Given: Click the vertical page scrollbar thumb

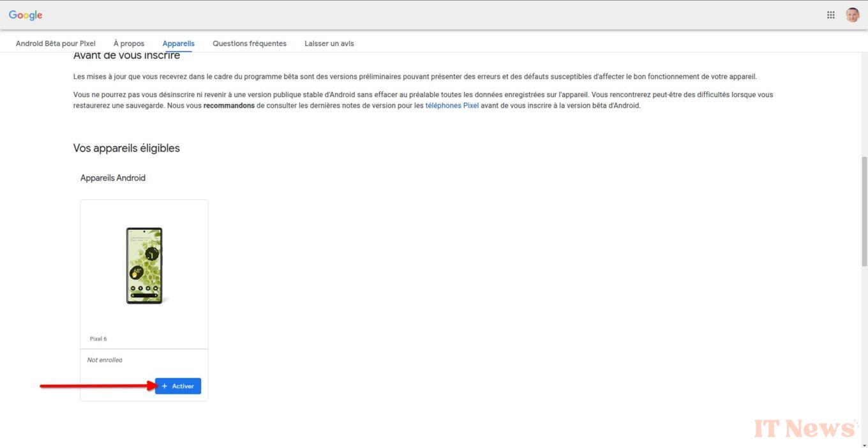Looking at the screenshot, I should tap(864, 211).
